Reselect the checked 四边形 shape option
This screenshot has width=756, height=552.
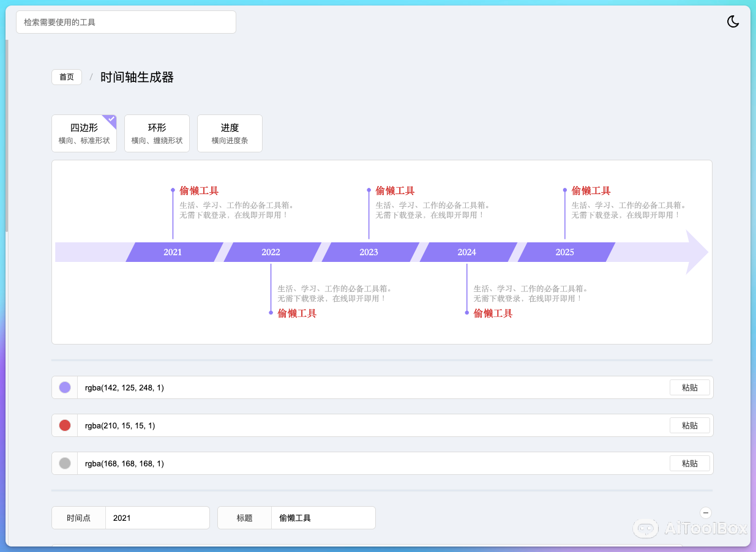click(84, 133)
